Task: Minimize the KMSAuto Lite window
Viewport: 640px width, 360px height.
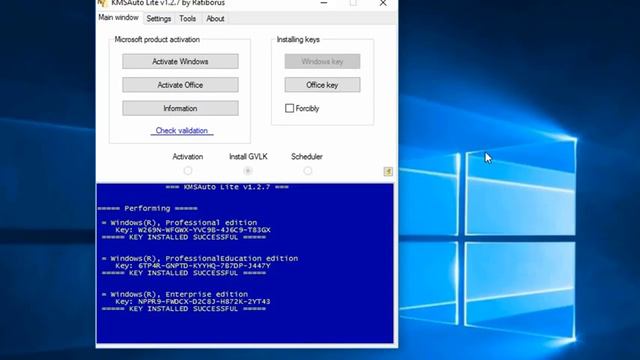Action: (324, 3)
